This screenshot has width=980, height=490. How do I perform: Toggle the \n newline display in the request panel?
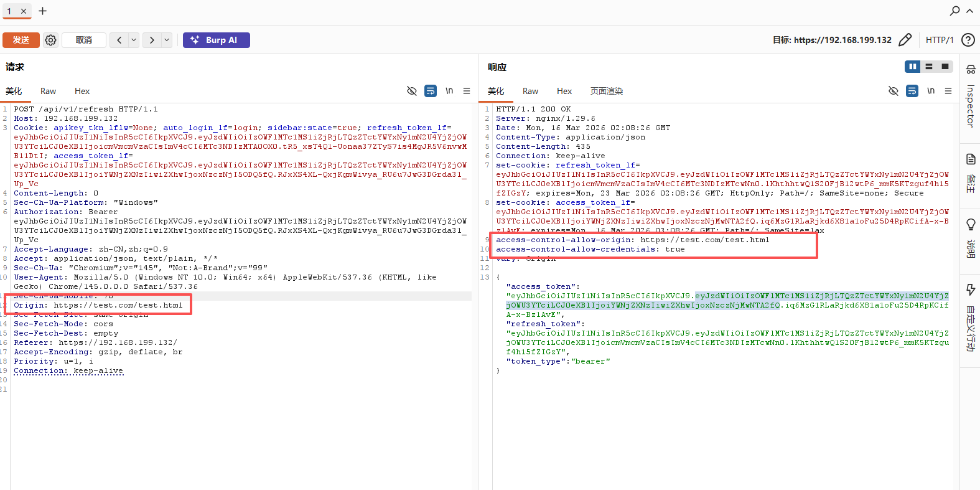click(x=449, y=91)
